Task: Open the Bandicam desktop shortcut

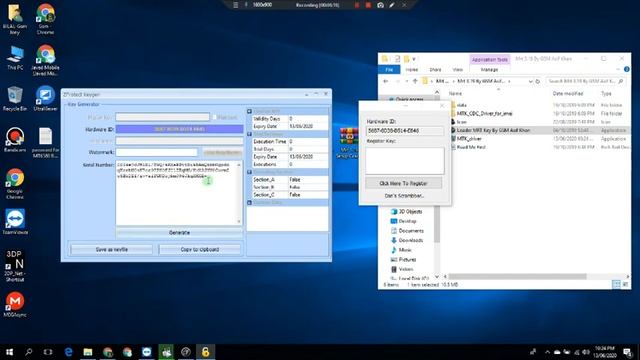Action: [x=15, y=139]
